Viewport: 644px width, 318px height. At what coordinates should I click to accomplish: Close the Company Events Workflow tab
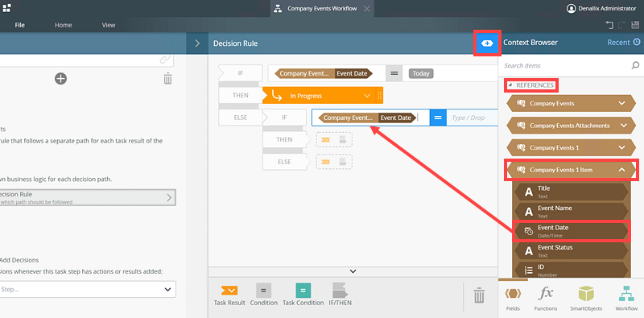[366, 9]
